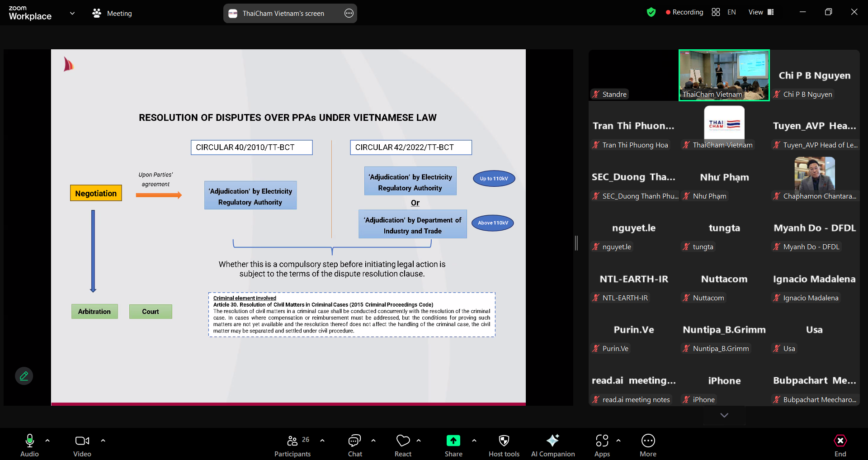Viewport: 868px width, 460px height.
Task: Expand the Audio options caret
Action: (47, 440)
